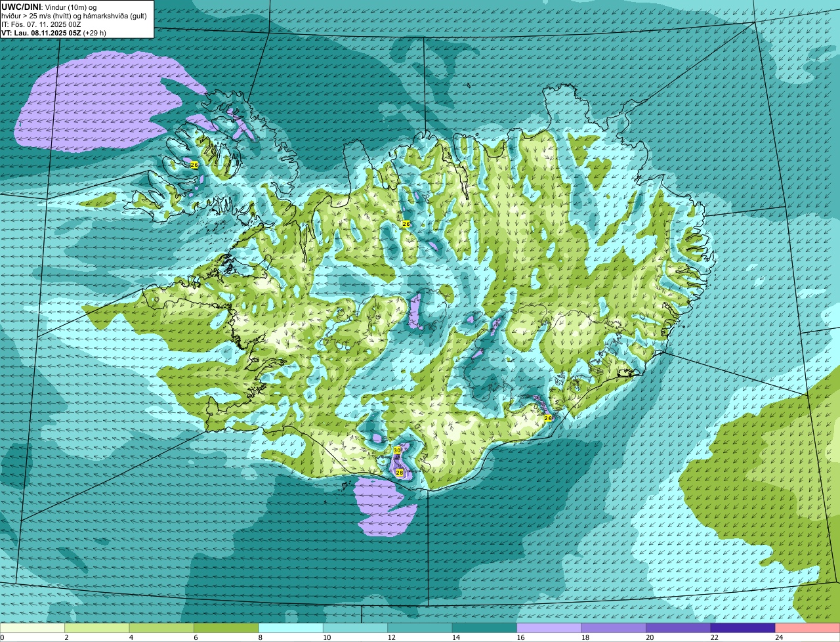Click the "18" tick label on color scale

coord(585,637)
